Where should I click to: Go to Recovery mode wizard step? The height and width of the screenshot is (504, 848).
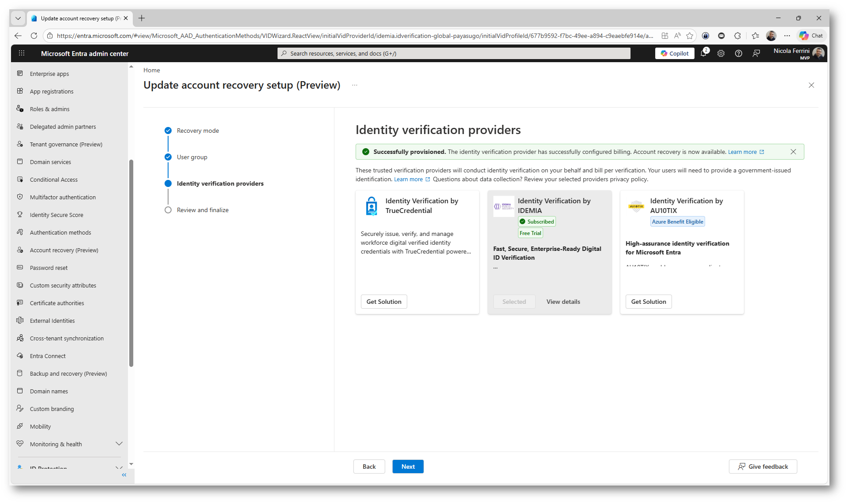coord(198,131)
